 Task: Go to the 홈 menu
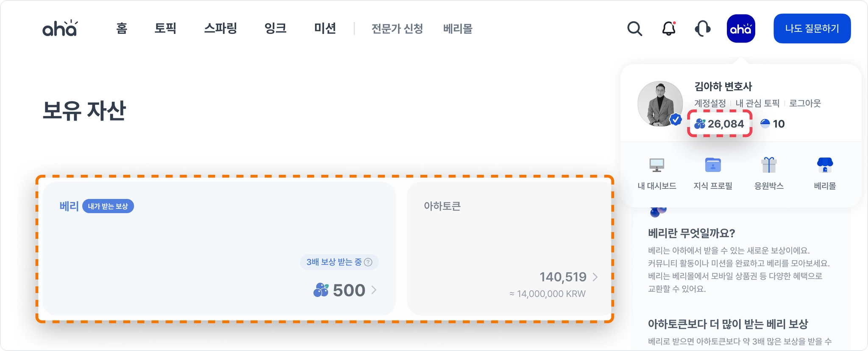click(122, 28)
